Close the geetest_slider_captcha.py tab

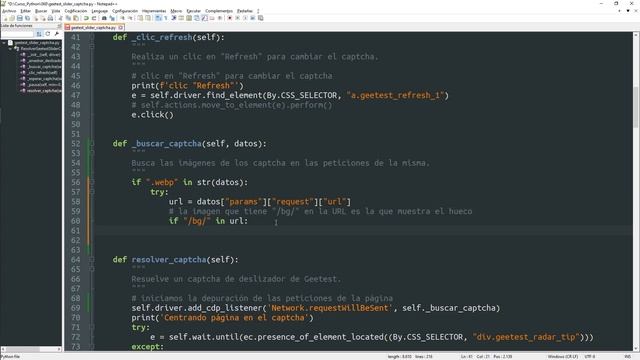coord(121,28)
